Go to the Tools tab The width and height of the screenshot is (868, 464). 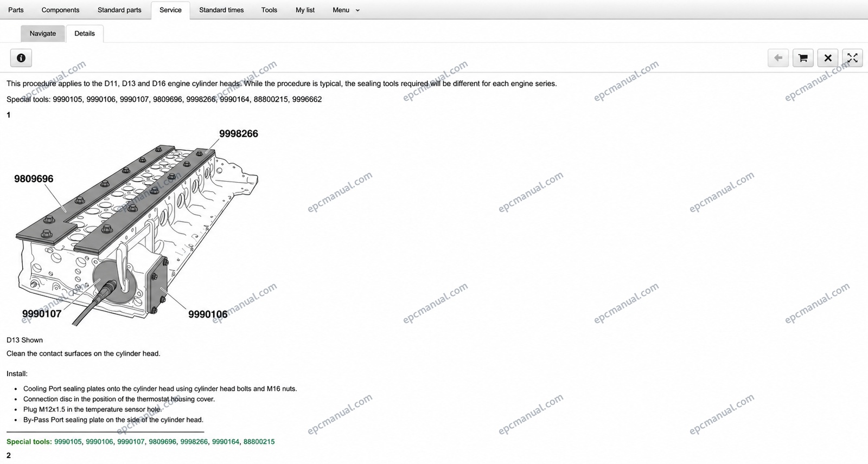(269, 10)
